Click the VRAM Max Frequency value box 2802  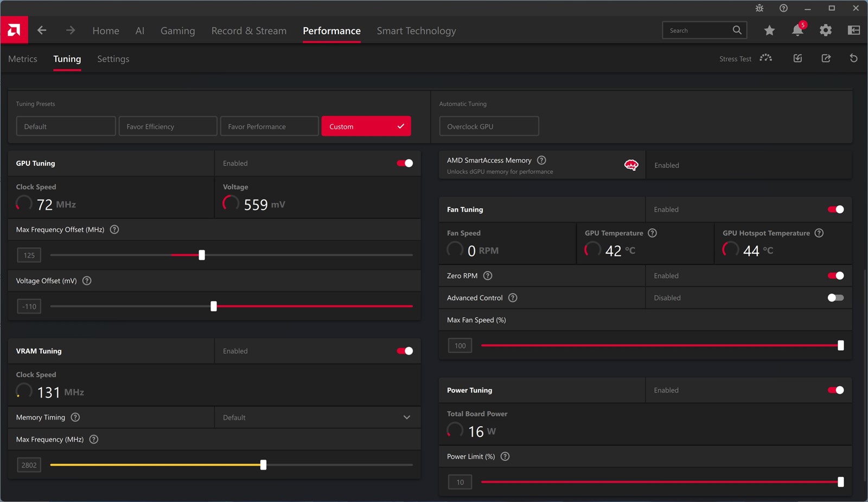pyautogui.click(x=29, y=465)
